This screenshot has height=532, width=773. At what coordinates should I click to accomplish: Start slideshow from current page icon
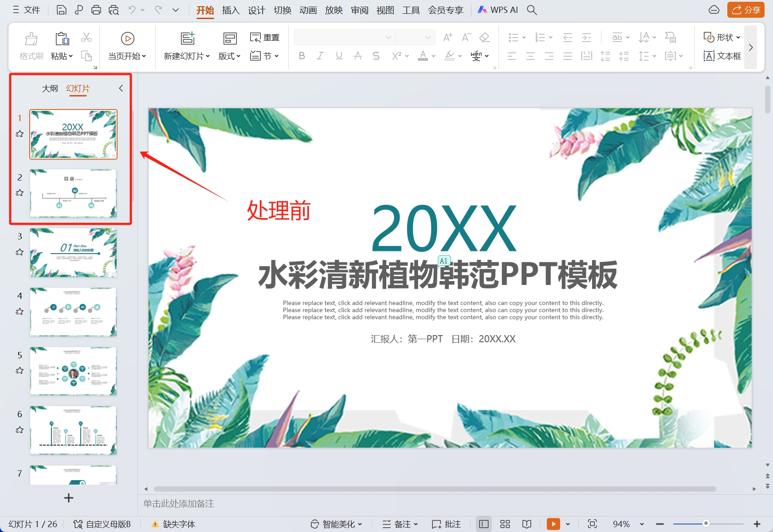point(127,39)
